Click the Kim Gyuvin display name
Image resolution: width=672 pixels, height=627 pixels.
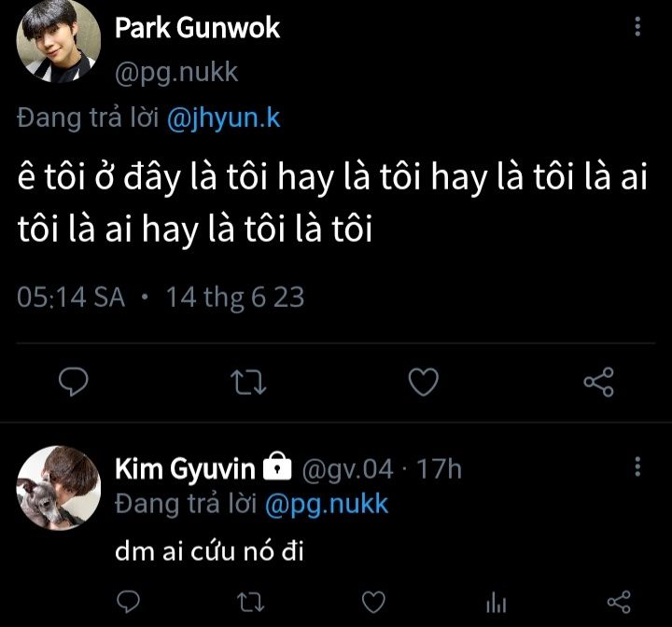pyautogui.click(x=186, y=469)
